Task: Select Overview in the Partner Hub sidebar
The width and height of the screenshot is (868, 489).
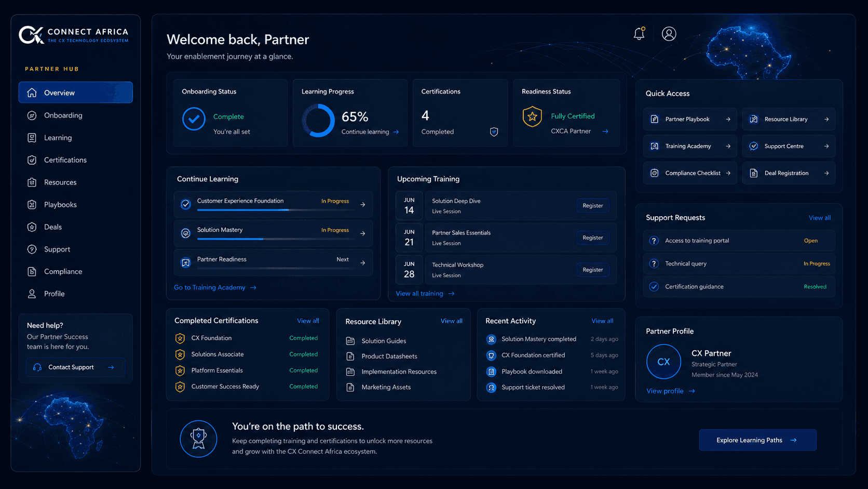Action: coord(76,92)
